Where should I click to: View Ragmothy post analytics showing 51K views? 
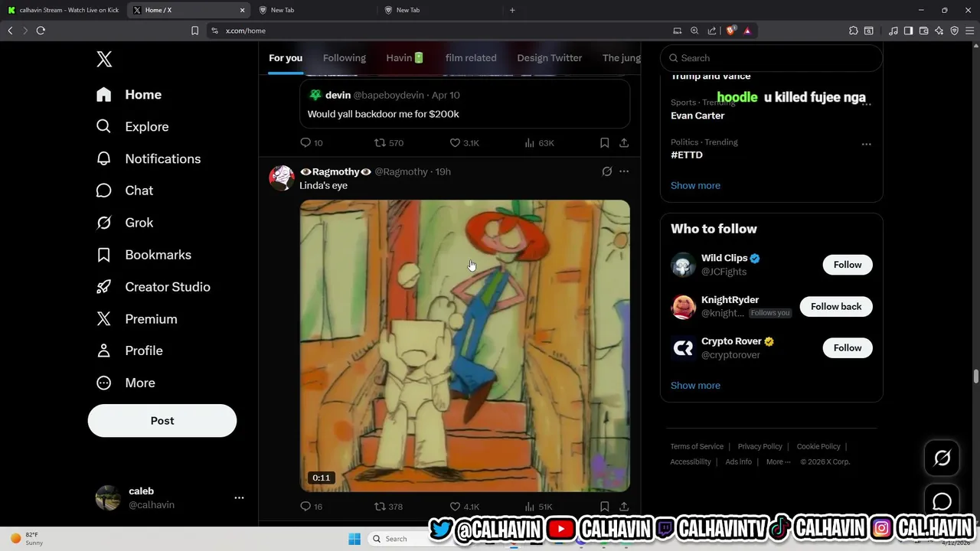tap(538, 507)
